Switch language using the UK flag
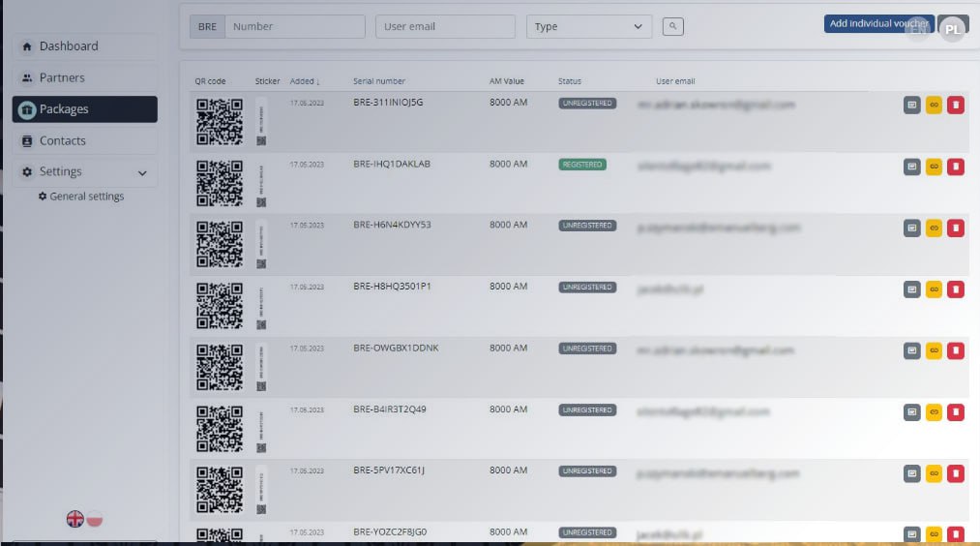980x546 pixels. click(x=74, y=519)
